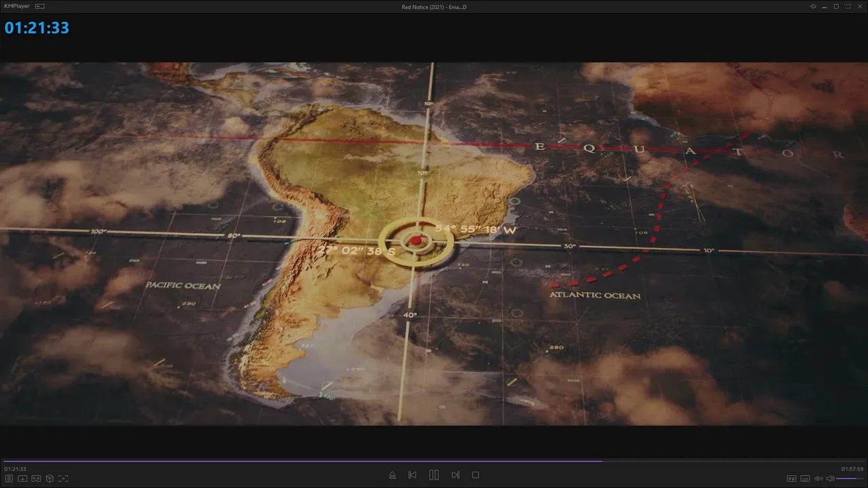The image size is (868, 488).
Task: Click the video playback area
Action: click(434, 244)
